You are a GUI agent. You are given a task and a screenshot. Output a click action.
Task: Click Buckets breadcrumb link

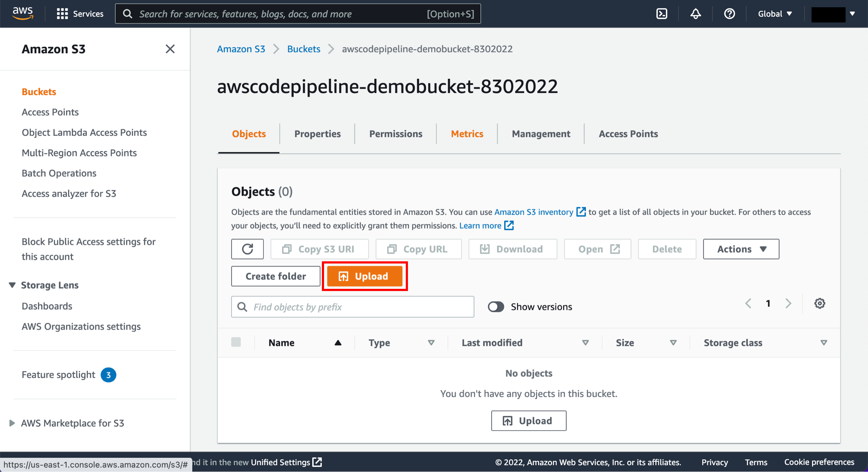click(x=304, y=49)
